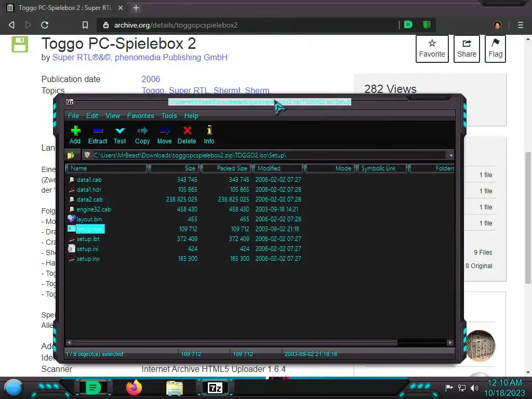Image resolution: width=532 pixels, height=399 pixels.
Task: Click the Symbolic Link column header
Action: [x=382, y=168]
